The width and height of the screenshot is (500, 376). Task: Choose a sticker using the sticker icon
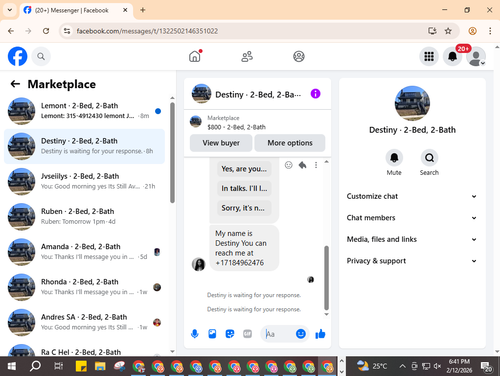(x=230, y=334)
